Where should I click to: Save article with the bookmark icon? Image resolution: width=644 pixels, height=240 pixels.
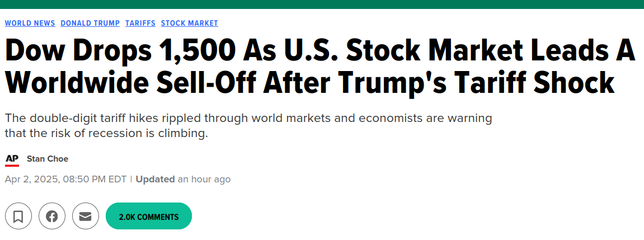[18, 217]
